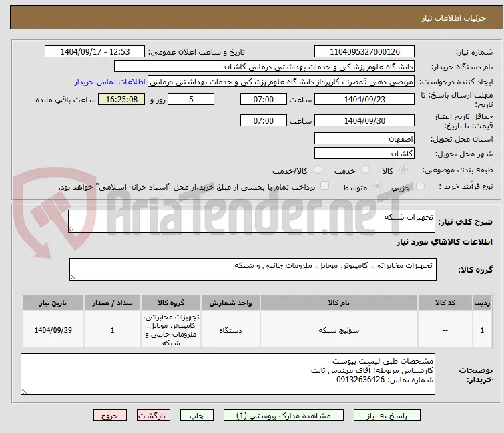The height and width of the screenshot is (433, 504).
Task: Click the request creator name field
Action: [281, 82]
